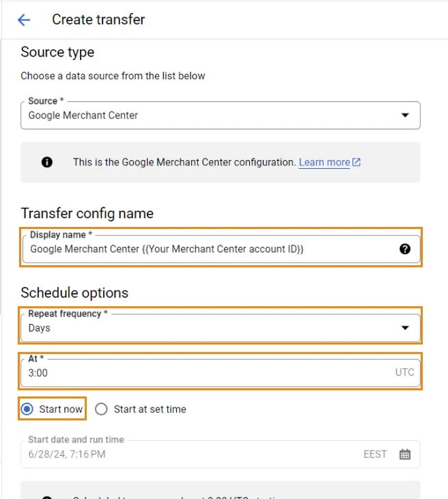Click the external link icon beside Learn more

pos(356,162)
